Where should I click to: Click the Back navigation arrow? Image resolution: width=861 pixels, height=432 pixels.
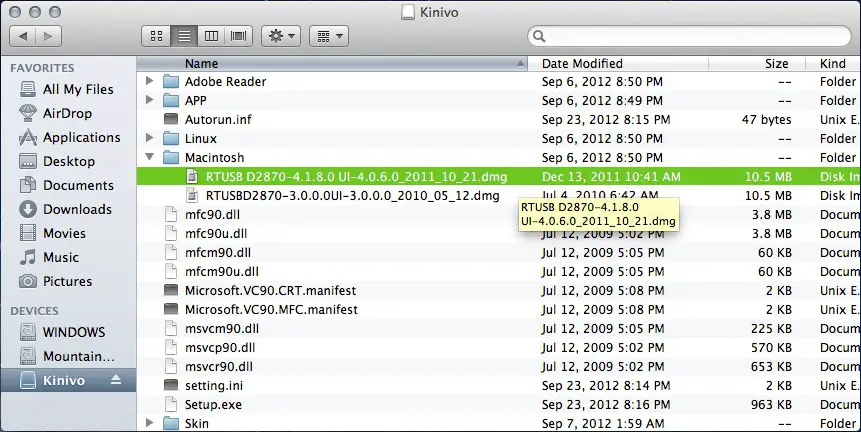[x=23, y=36]
